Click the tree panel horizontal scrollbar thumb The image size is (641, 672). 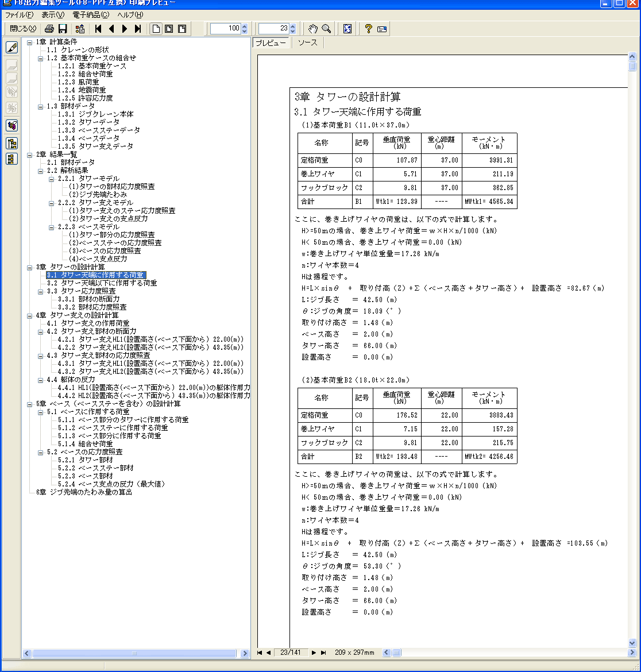point(134,654)
